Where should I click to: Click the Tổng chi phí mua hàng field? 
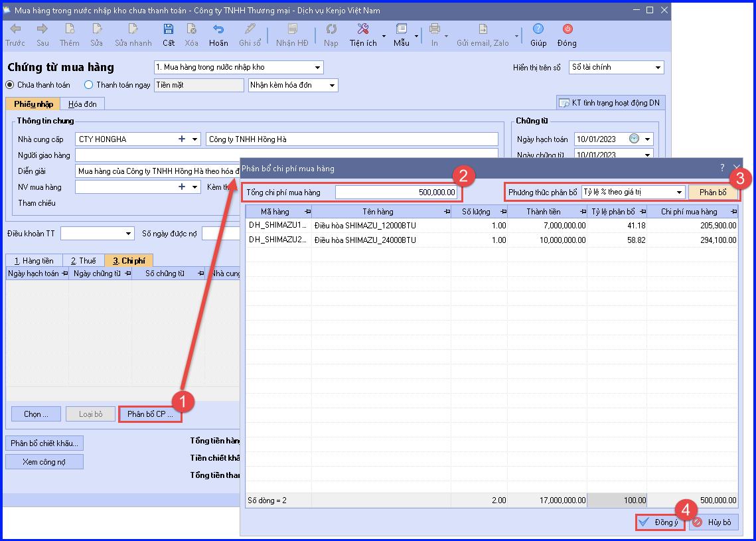(x=396, y=193)
